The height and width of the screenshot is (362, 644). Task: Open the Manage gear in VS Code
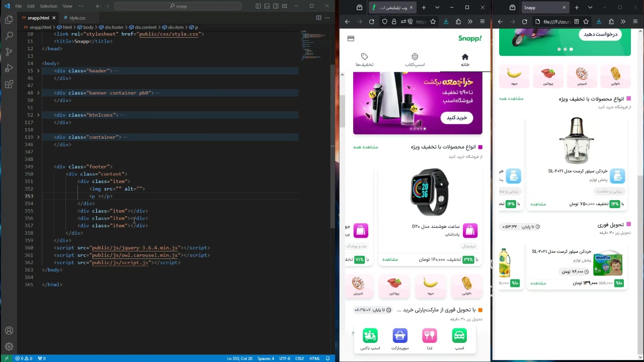[9, 346]
